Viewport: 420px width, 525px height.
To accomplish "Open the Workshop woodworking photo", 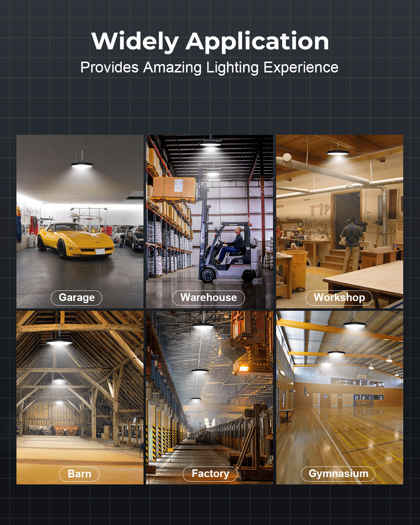I will pos(339,222).
